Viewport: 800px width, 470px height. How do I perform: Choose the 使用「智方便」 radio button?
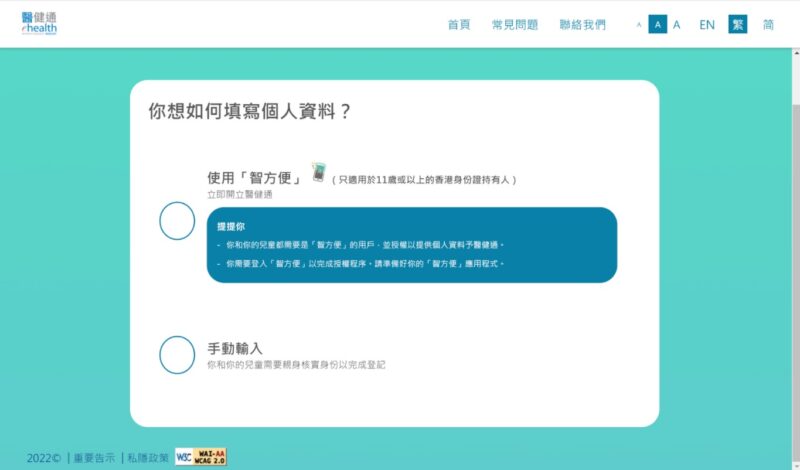177,221
